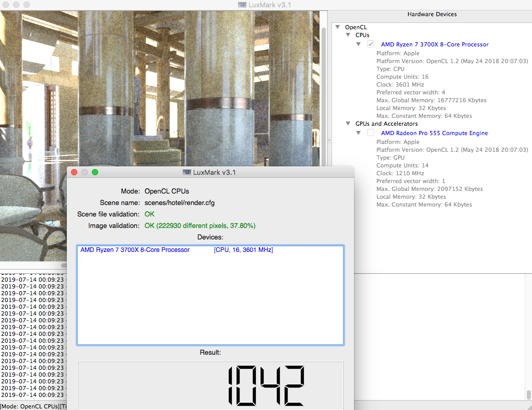This screenshot has width=532, height=410.
Task: Click the splitter handle beside Hardware Devices
Action: click(329, 141)
